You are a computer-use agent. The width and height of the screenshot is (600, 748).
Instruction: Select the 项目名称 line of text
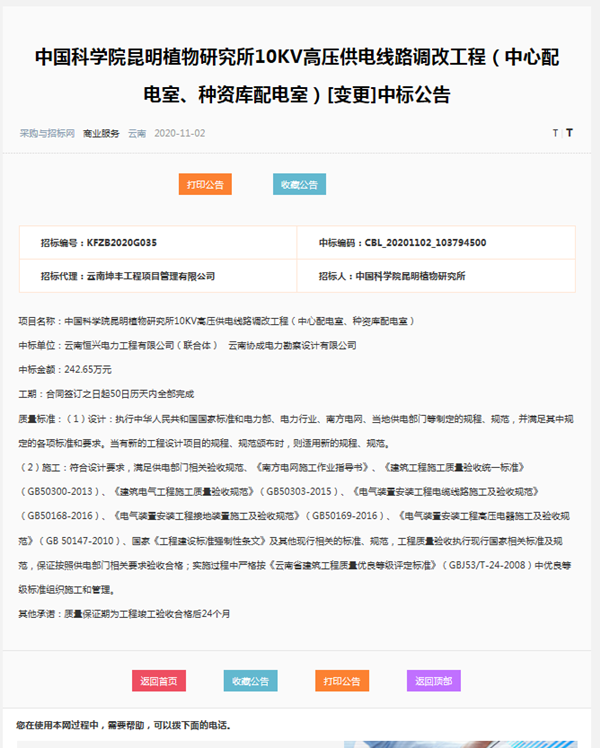[x=217, y=321]
